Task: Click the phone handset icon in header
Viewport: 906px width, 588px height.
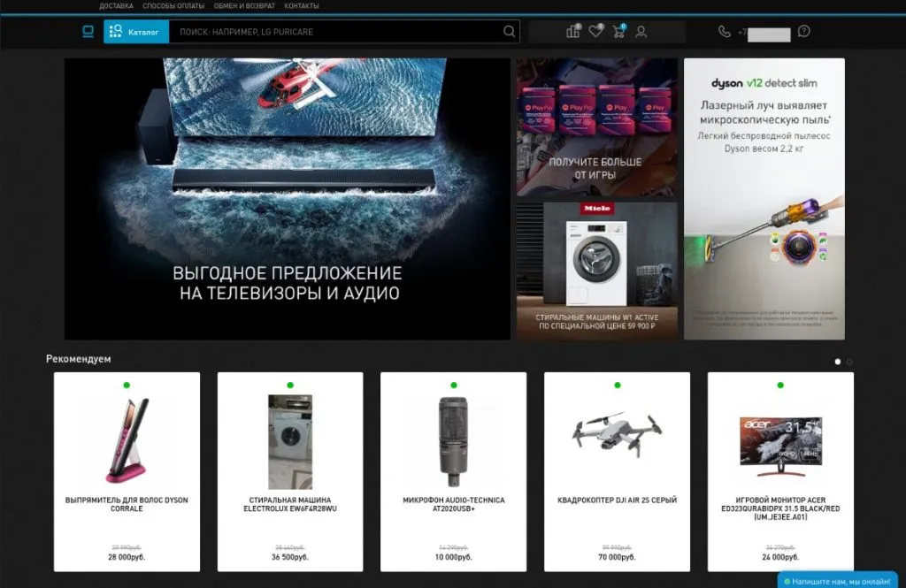Action: click(x=725, y=33)
